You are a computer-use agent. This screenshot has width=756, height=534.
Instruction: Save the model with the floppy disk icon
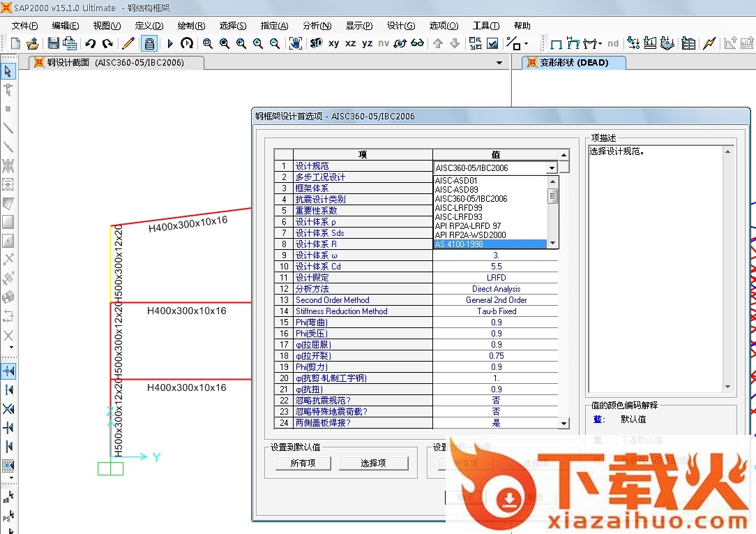click(x=53, y=43)
